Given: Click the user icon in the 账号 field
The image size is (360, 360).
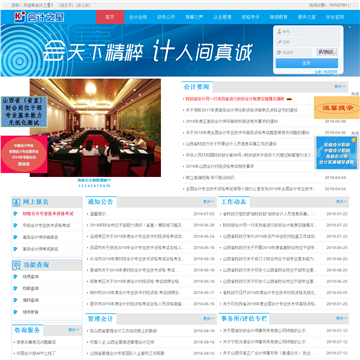Looking at the screenshot, I should 279,32.
